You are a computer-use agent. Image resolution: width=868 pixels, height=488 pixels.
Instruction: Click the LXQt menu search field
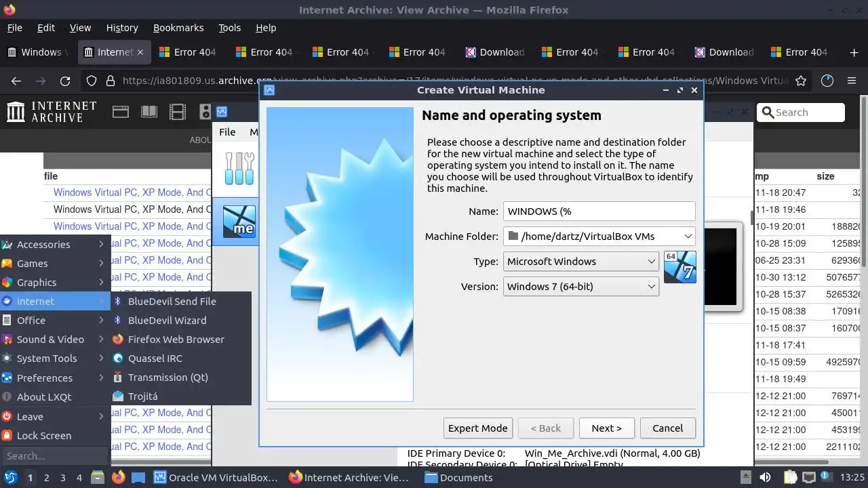55,455
